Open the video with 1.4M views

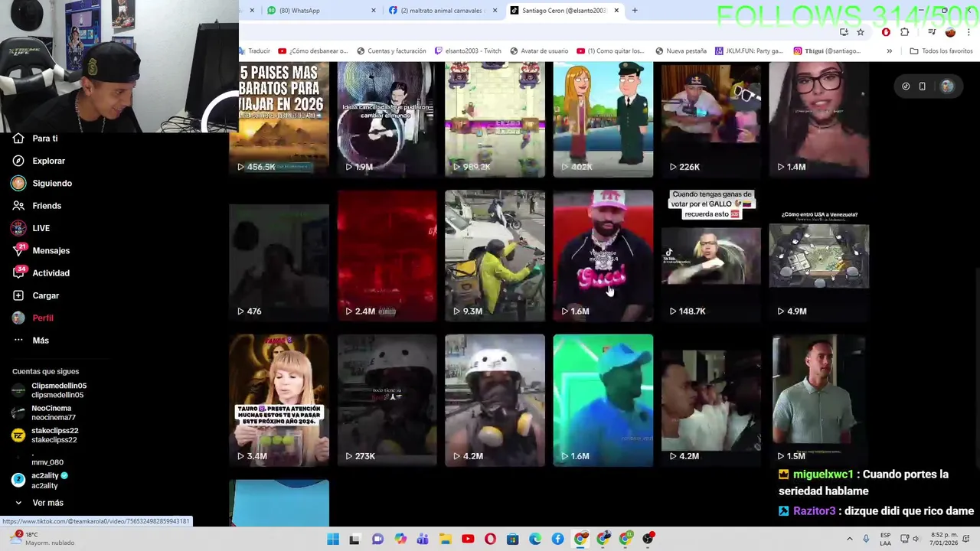click(x=818, y=120)
